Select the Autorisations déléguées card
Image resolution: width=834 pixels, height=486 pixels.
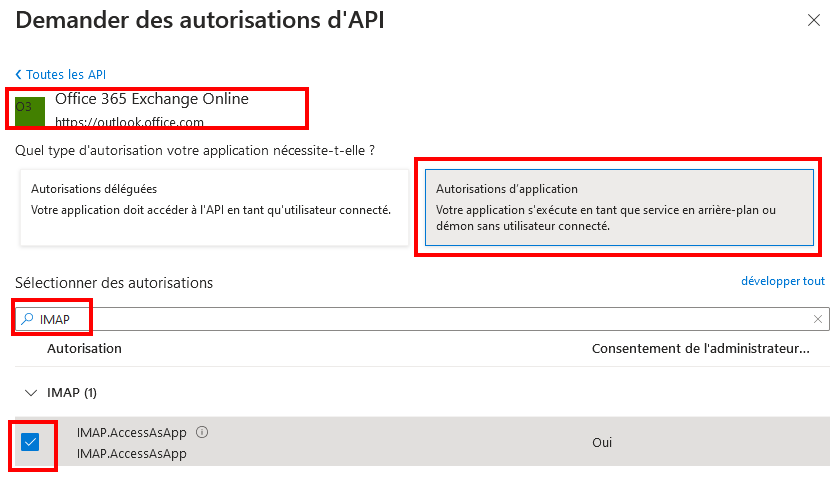[214, 207]
